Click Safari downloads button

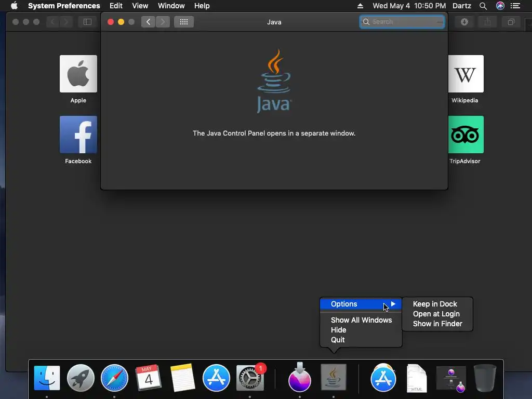click(464, 22)
